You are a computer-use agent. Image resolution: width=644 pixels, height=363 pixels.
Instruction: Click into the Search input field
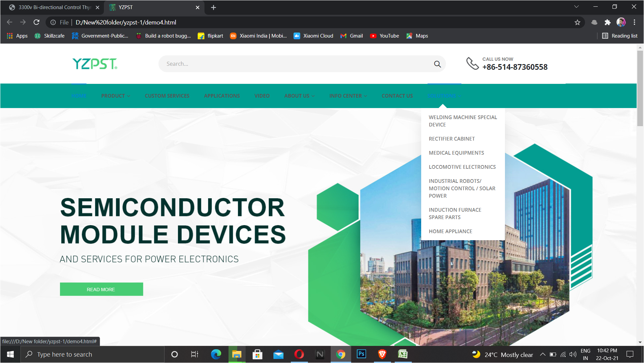(295, 64)
